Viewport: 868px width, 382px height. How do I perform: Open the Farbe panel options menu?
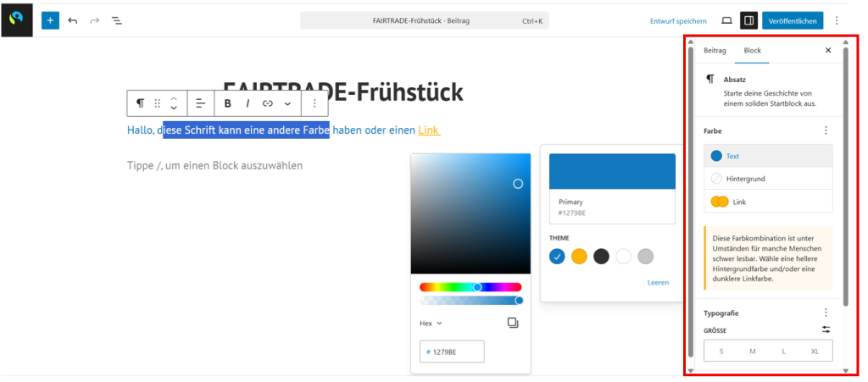[x=826, y=130]
